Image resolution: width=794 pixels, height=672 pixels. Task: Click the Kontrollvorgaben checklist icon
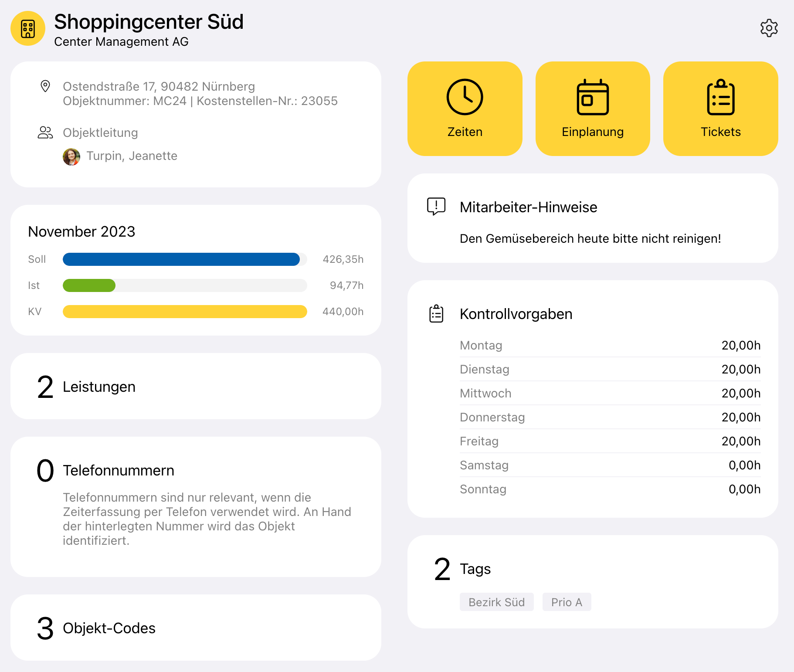point(436,314)
